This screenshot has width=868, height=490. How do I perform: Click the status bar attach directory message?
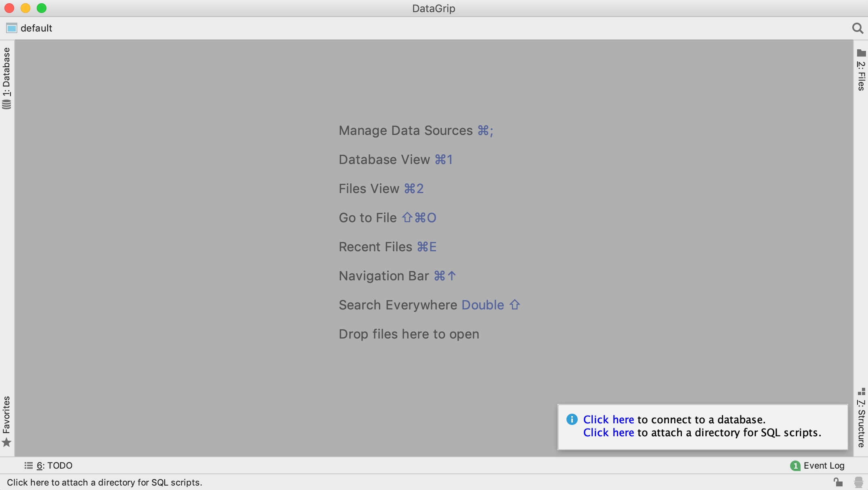click(105, 482)
